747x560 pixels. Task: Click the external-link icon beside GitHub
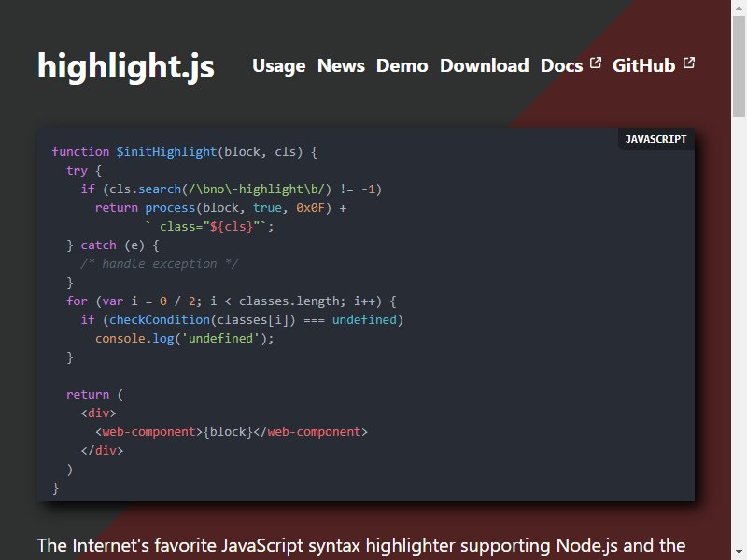click(x=689, y=63)
